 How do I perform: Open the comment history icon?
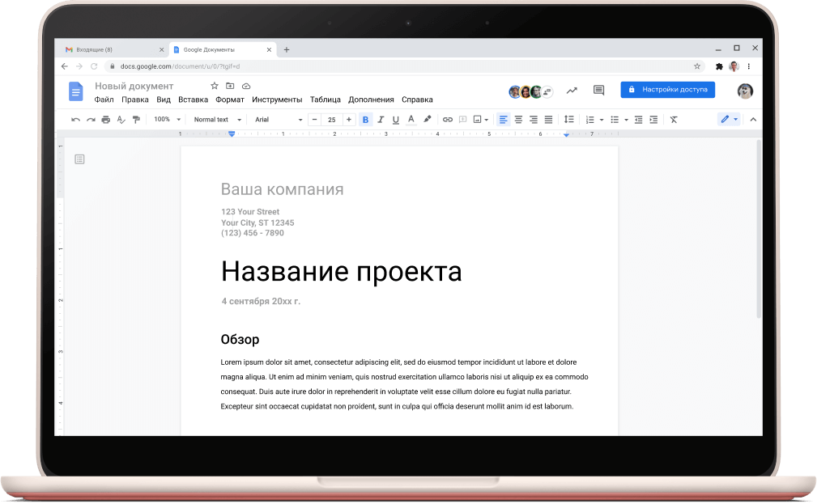tap(598, 90)
